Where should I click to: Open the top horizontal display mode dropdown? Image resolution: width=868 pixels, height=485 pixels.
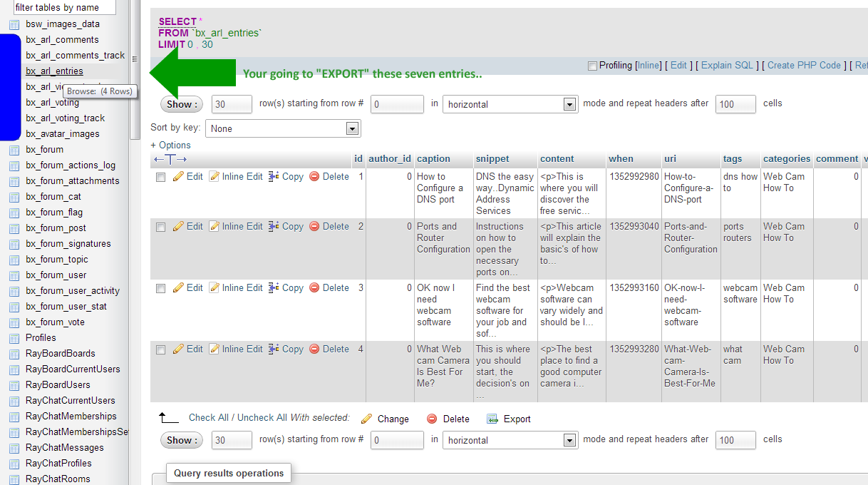coord(510,104)
